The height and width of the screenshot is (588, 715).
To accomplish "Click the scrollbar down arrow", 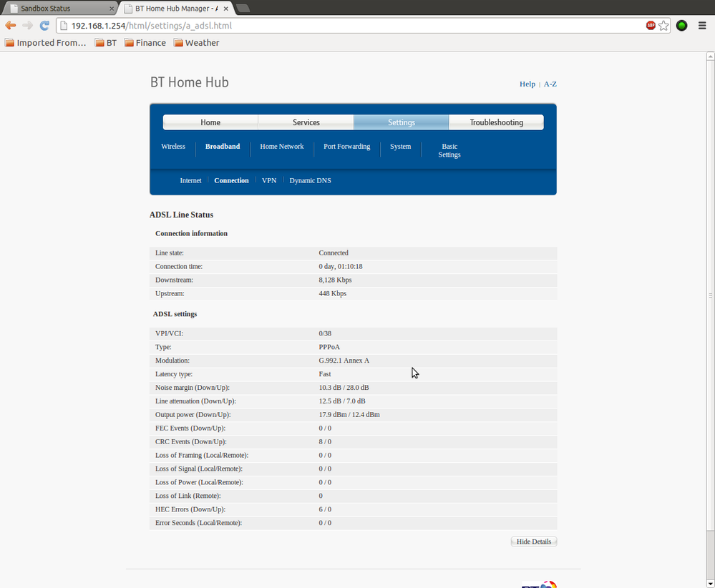I will click(711, 584).
